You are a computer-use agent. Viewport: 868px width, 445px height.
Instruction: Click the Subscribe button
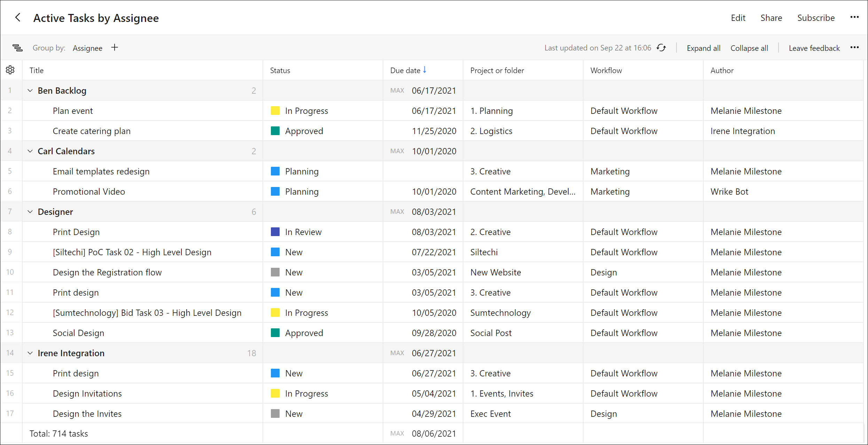click(816, 18)
